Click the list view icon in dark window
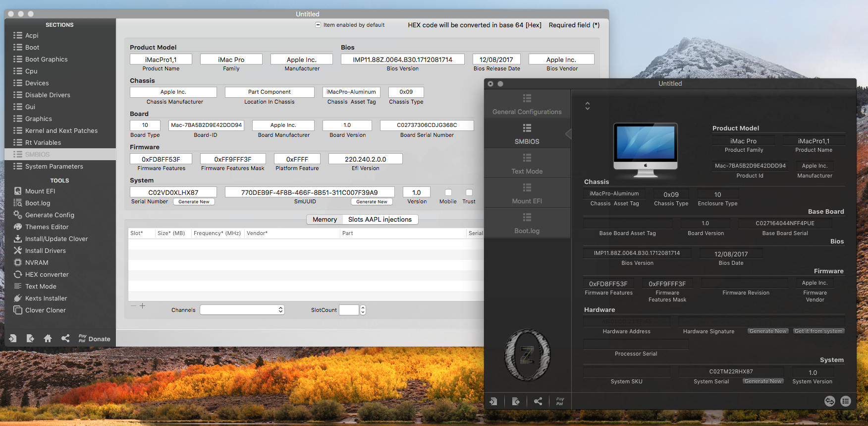868x426 pixels. point(846,401)
